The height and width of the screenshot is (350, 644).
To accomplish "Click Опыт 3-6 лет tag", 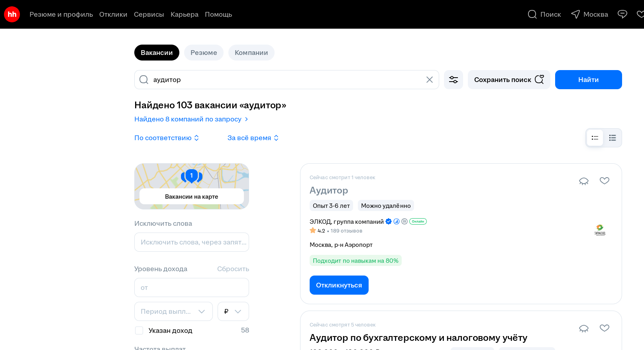I will tap(331, 205).
